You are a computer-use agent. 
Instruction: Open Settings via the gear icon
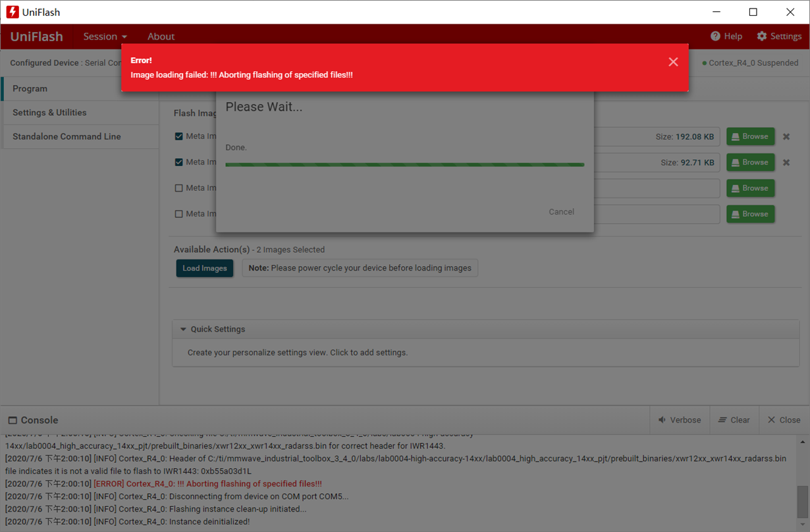[762, 36]
